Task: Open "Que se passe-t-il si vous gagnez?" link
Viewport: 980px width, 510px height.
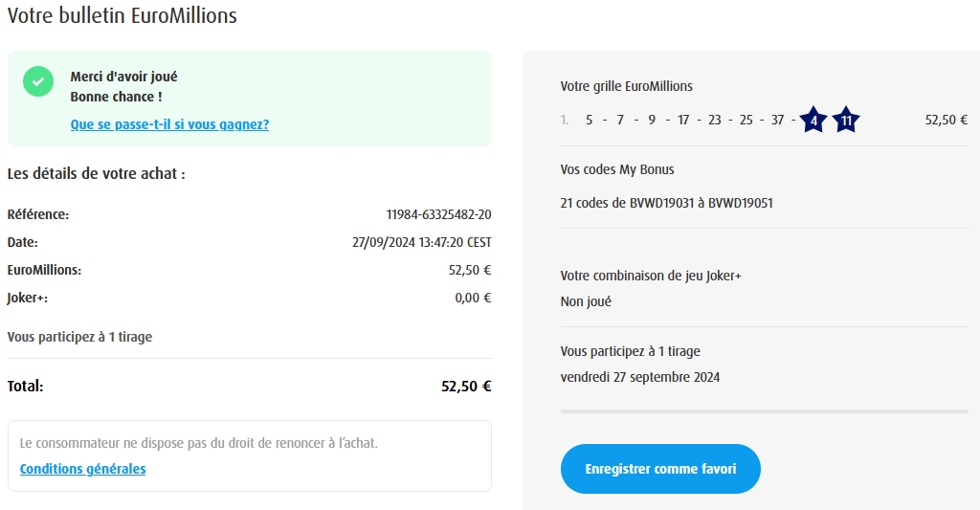Action: point(169,124)
